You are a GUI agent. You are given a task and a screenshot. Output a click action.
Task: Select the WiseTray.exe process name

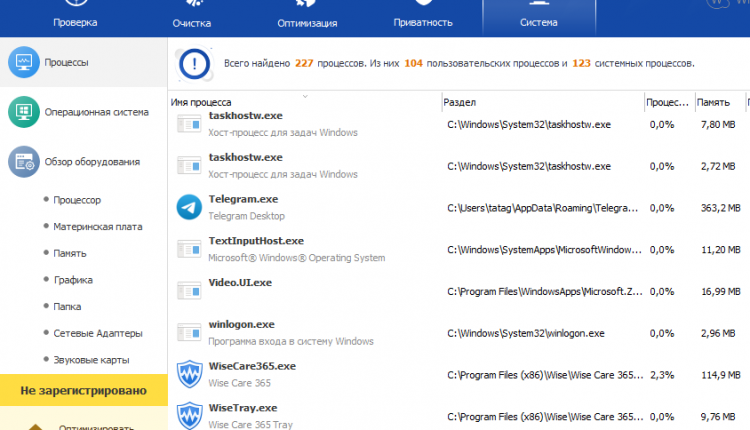pos(243,408)
